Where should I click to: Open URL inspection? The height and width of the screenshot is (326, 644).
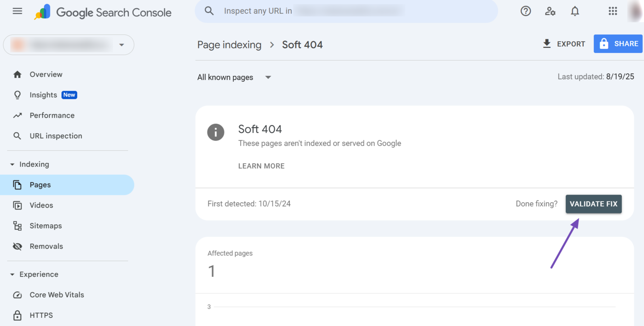pyautogui.click(x=56, y=136)
